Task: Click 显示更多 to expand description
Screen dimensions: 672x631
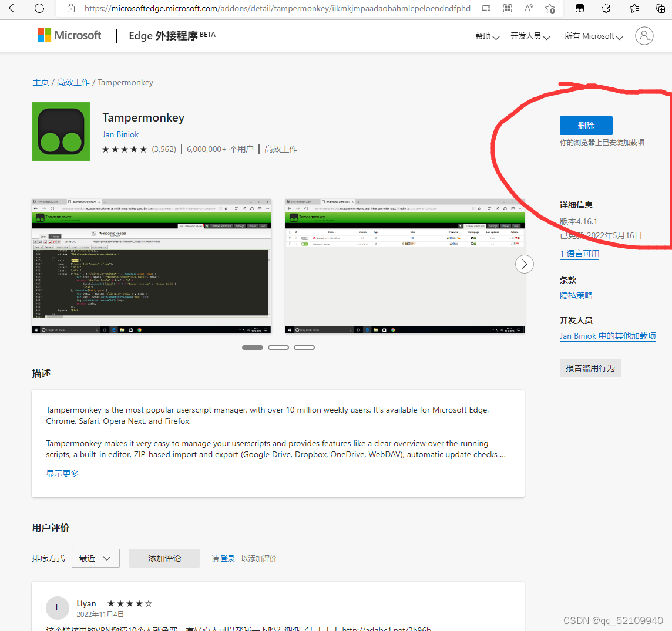Action: 63,474
